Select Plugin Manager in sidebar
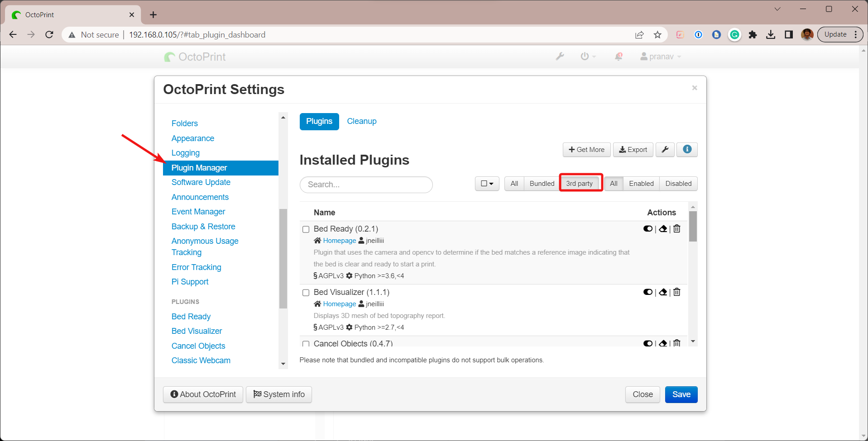Screen dimensions: 868x441 221,168
